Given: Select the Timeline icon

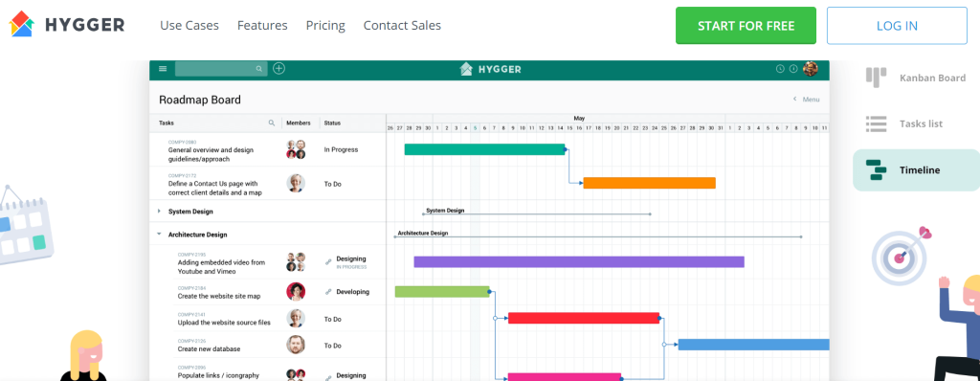Looking at the screenshot, I should pyautogui.click(x=877, y=170).
